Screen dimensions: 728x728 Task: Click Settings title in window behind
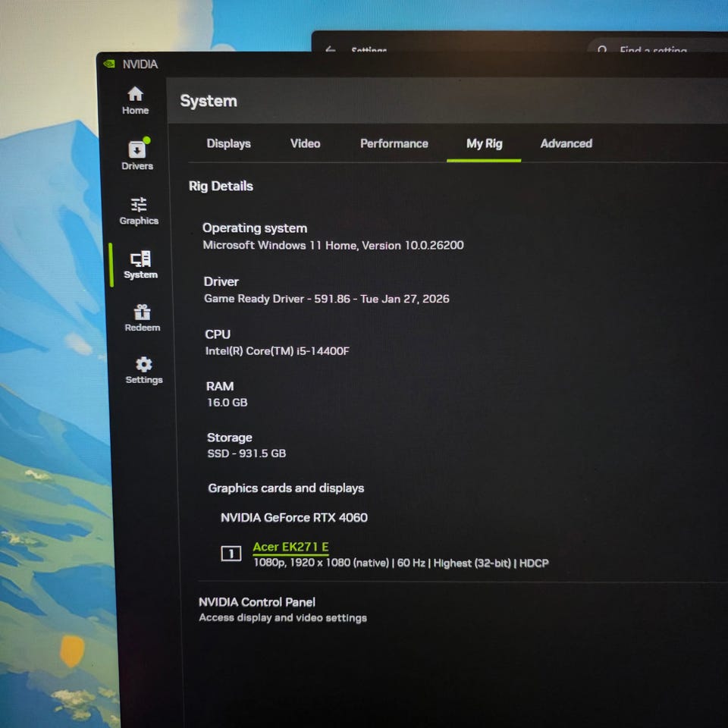369,49
